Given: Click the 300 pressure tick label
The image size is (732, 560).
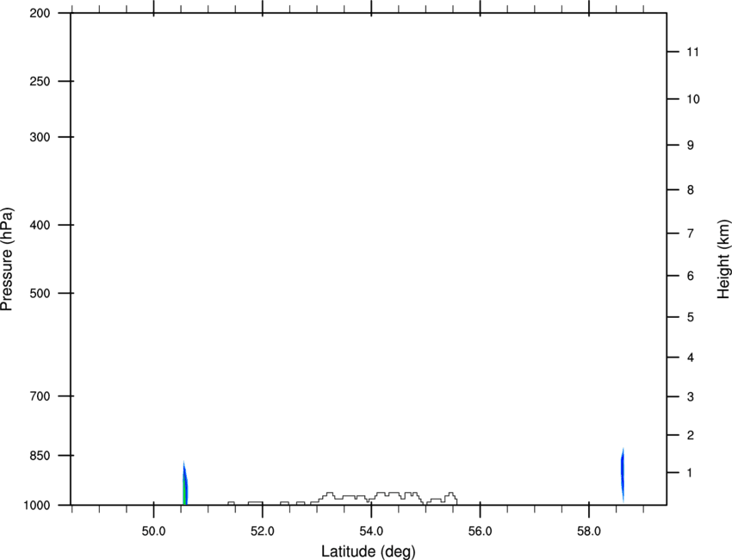Looking at the screenshot, I should click(x=40, y=137).
